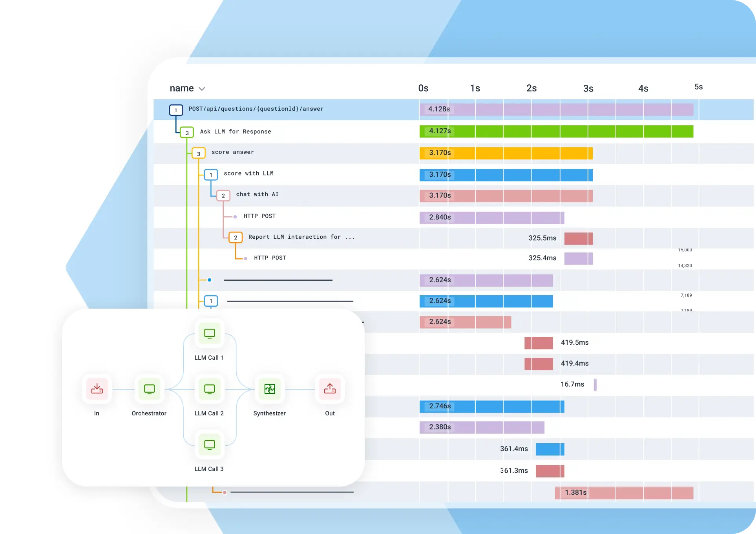
Task: Open the name column sort dropdown
Action: coord(202,89)
